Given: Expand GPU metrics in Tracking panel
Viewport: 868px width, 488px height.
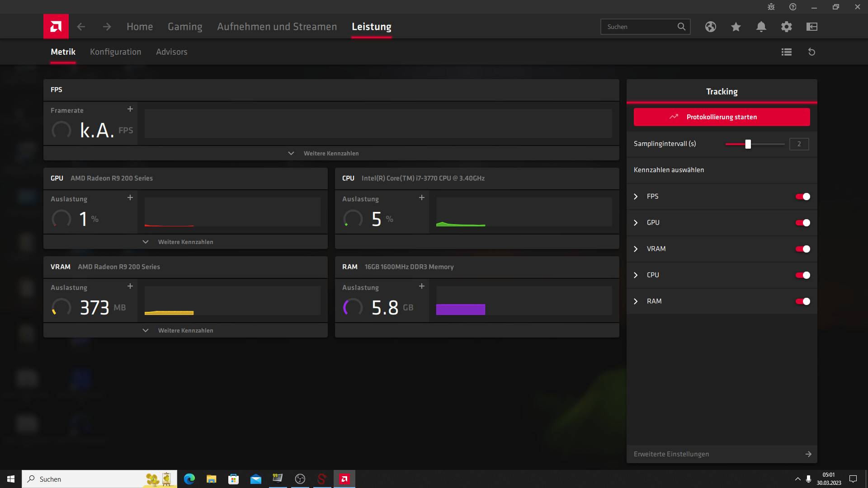Looking at the screenshot, I should click(x=636, y=223).
